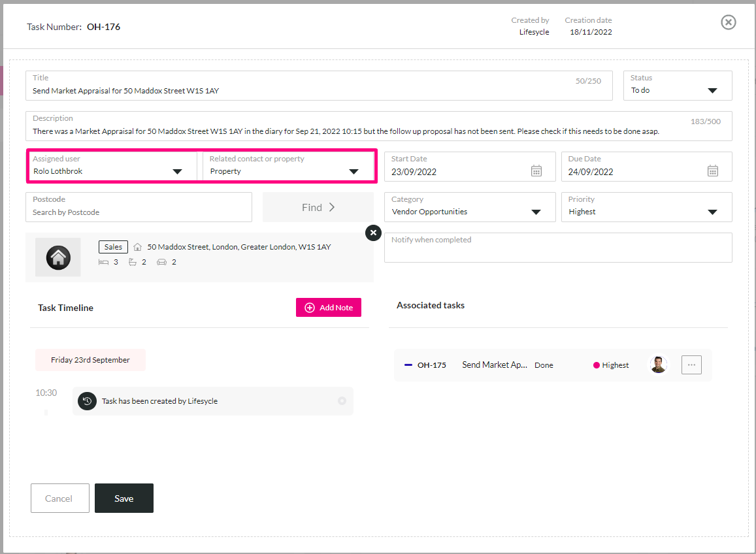Screen dimensions: 756x554
Task: Click the property house thumbnail icon
Action: click(58, 257)
